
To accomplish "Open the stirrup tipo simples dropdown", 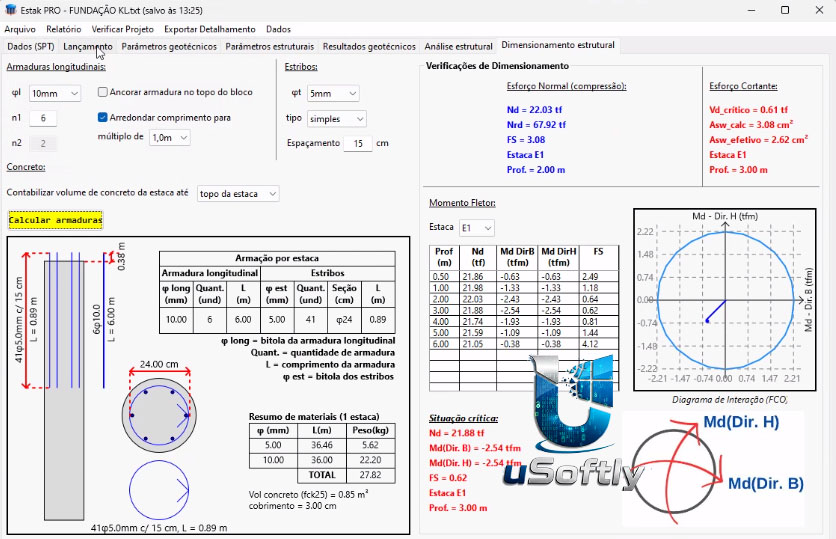I will [336, 119].
